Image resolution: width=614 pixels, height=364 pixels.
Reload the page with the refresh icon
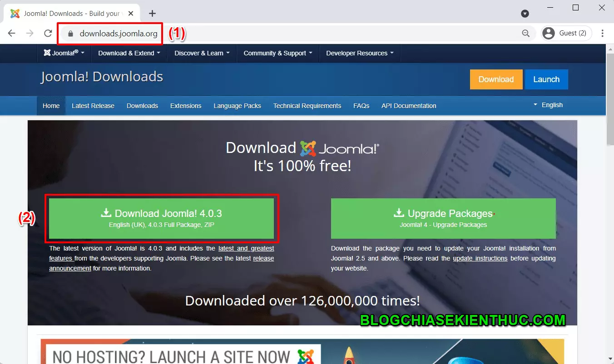coord(48,33)
